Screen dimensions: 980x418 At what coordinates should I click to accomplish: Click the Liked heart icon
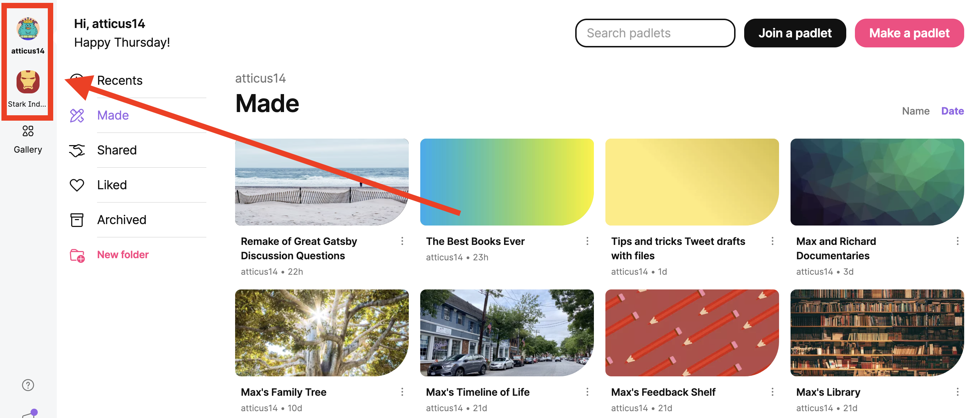tap(77, 185)
